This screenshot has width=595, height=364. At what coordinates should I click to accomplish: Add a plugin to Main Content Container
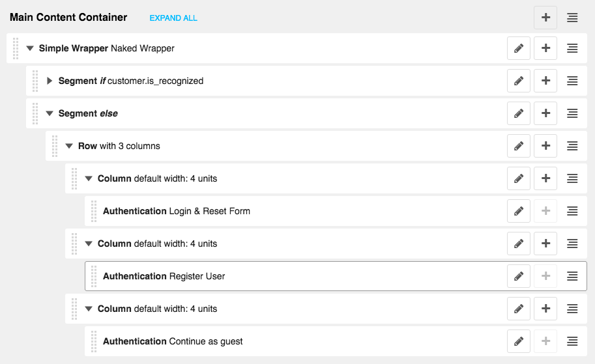tap(545, 18)
